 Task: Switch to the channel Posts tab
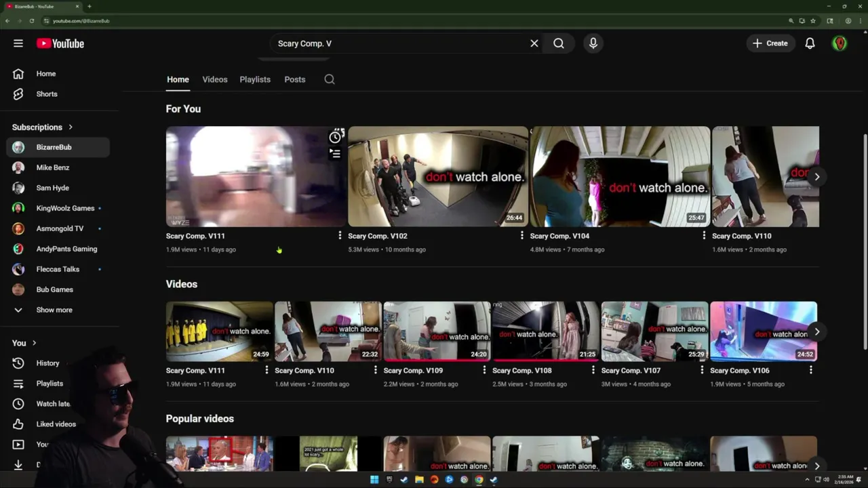[x=295, y=79]
